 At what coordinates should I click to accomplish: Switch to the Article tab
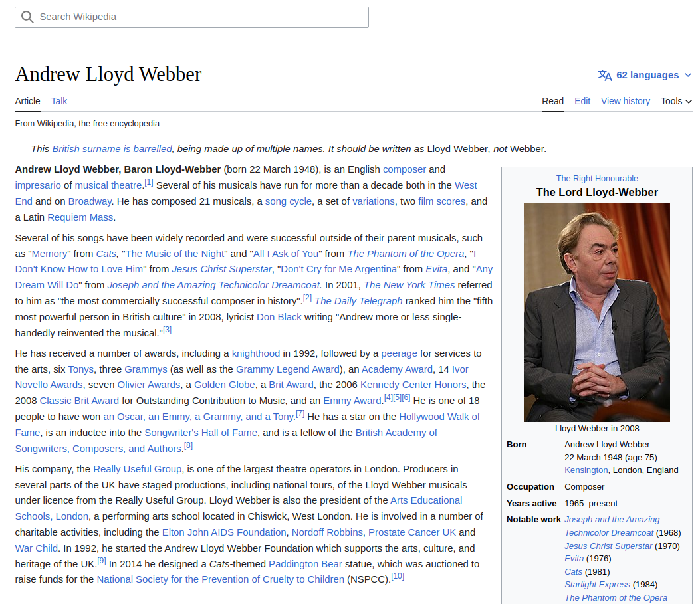click(x=28, y=101)
